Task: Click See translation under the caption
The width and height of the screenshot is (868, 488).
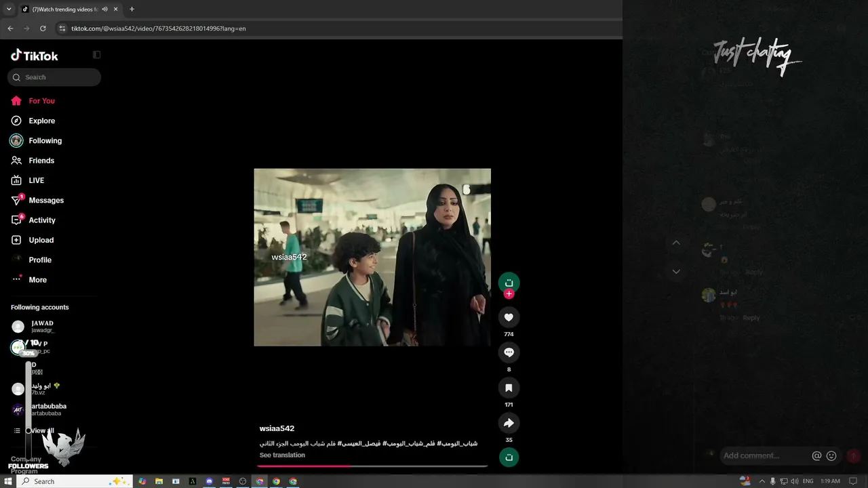Action: point(282,455)
